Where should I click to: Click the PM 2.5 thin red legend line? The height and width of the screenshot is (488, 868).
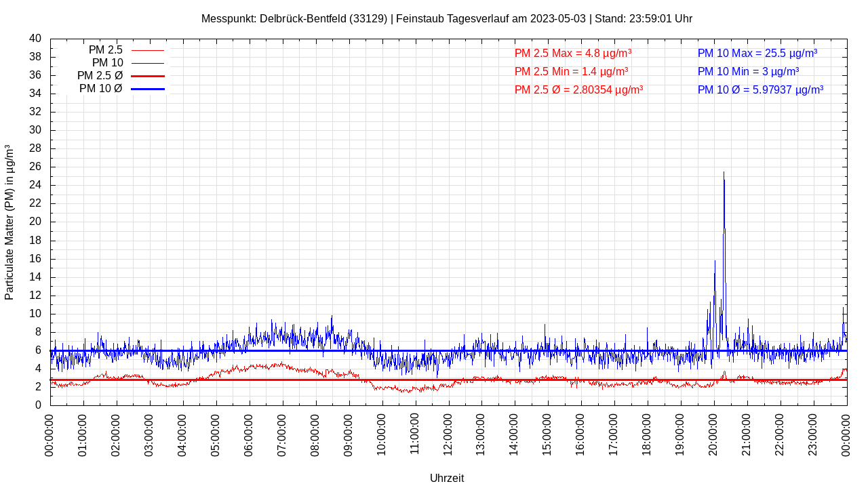tap(147, 50)
